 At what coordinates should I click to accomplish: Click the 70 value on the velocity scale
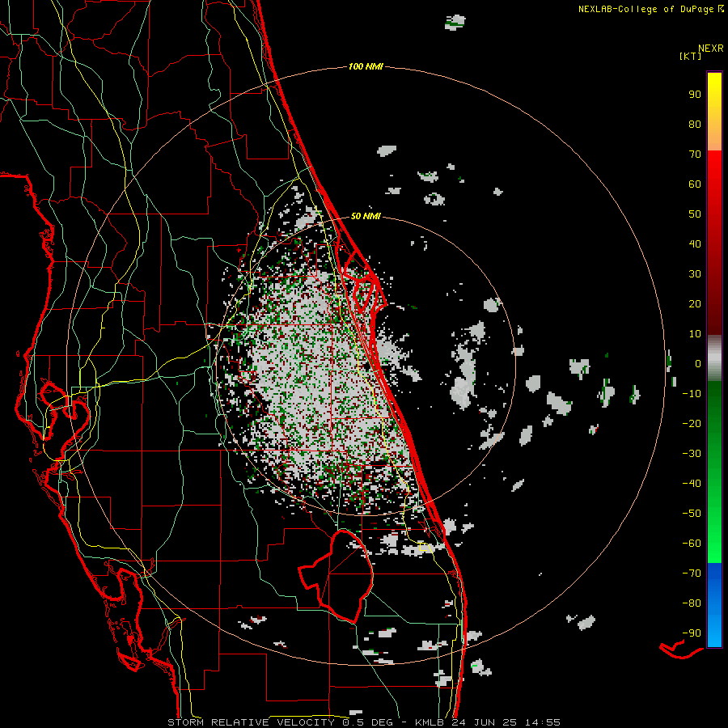click(695, 154)
